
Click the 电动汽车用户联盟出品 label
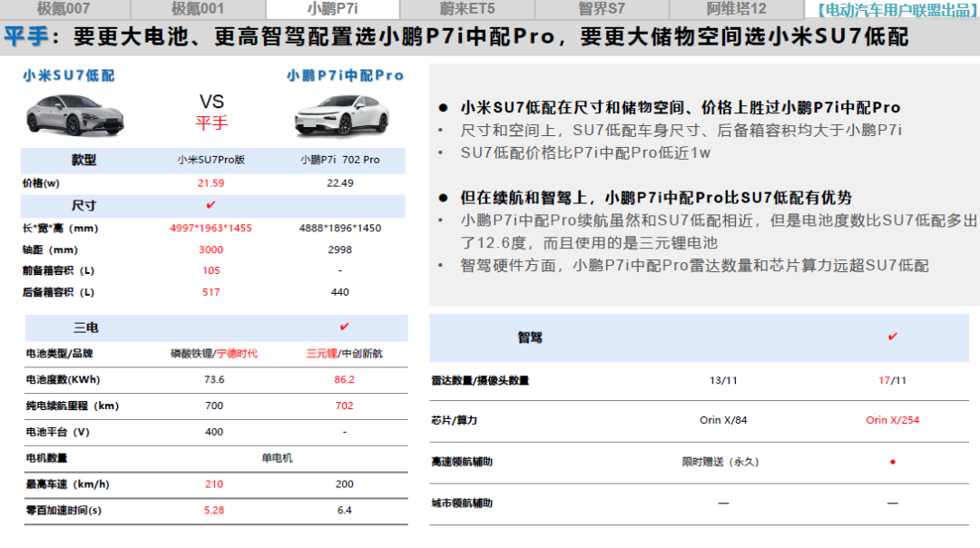point(897,10)
